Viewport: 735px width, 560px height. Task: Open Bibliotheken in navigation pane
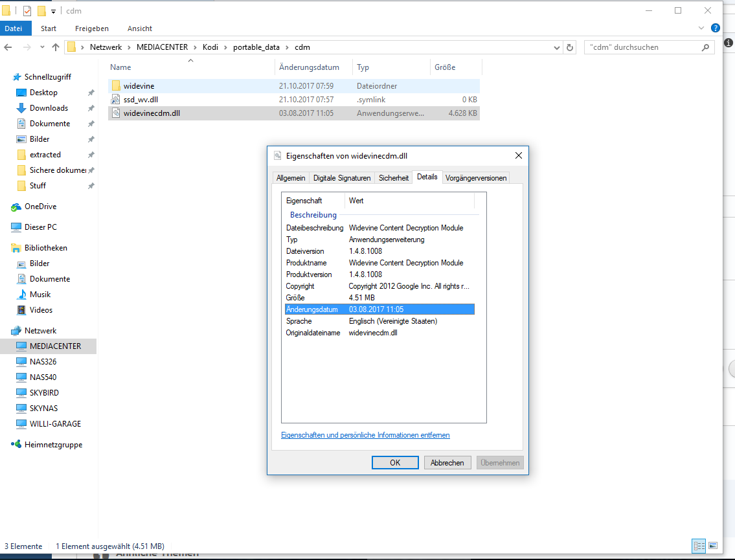point(45,248)
